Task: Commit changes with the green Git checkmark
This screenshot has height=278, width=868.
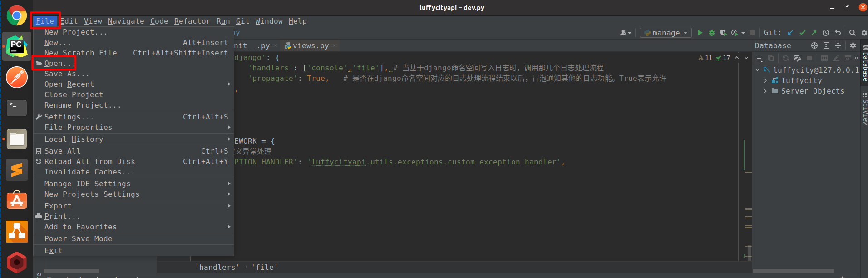Action: pos(802,33)
